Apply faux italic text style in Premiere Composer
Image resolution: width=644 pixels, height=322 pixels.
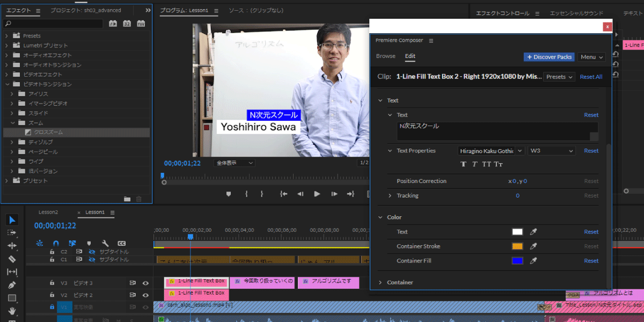click(x=475, y=164)
